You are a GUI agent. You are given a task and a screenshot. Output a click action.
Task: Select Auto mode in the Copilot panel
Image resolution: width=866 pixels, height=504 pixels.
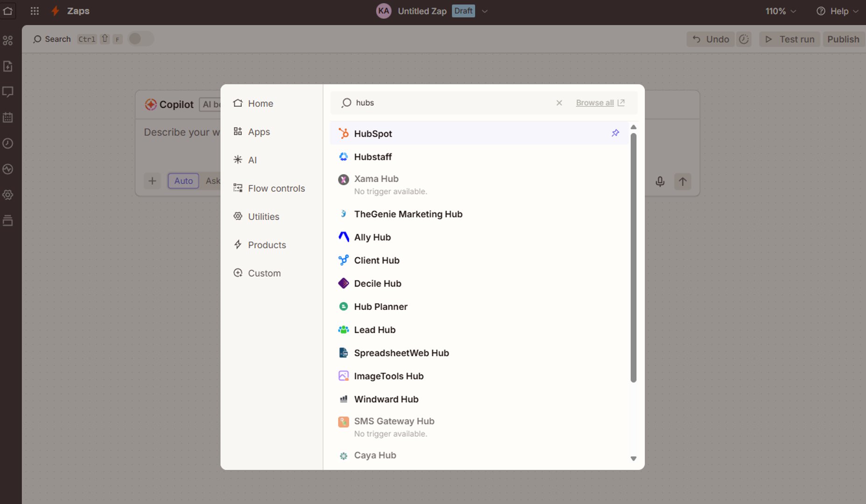coord(183,181)
